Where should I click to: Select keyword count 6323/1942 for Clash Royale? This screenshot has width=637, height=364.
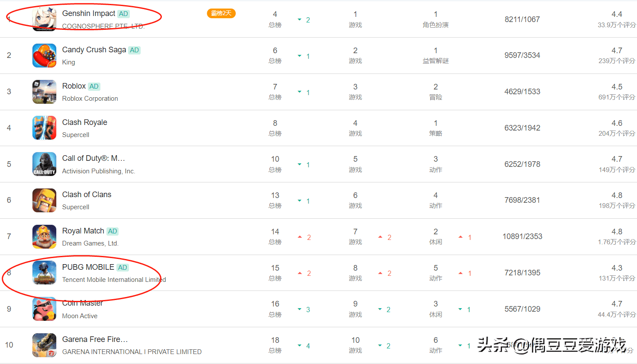(x=522, y=128)
